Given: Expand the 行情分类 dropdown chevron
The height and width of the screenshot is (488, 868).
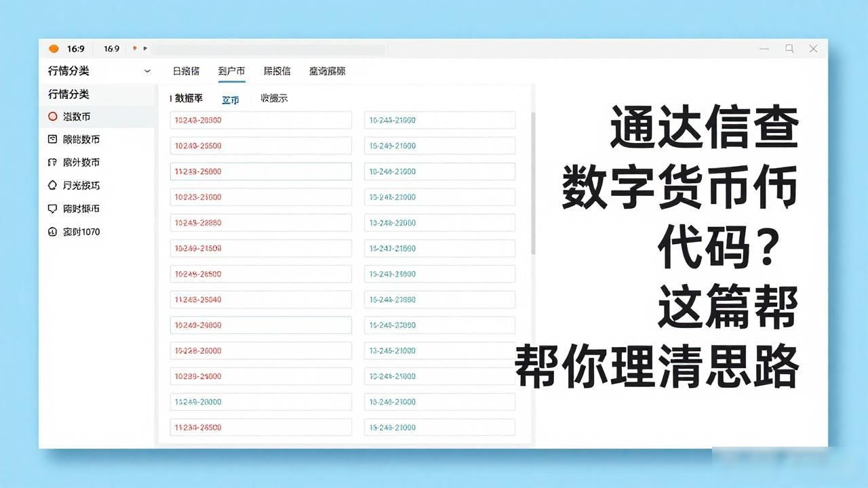Looking at the screenshot, I should point(148,71).
